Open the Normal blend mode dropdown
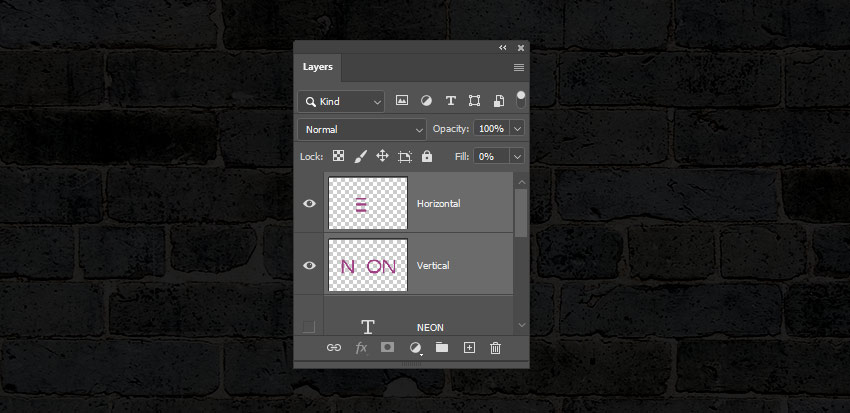850x413 pixels. (x=362, y=130)
